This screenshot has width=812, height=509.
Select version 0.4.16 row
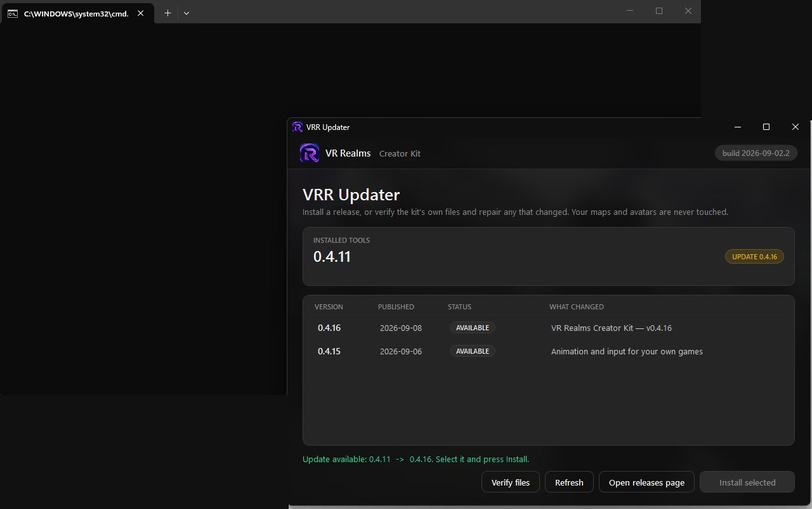click(x=549, y=328)
